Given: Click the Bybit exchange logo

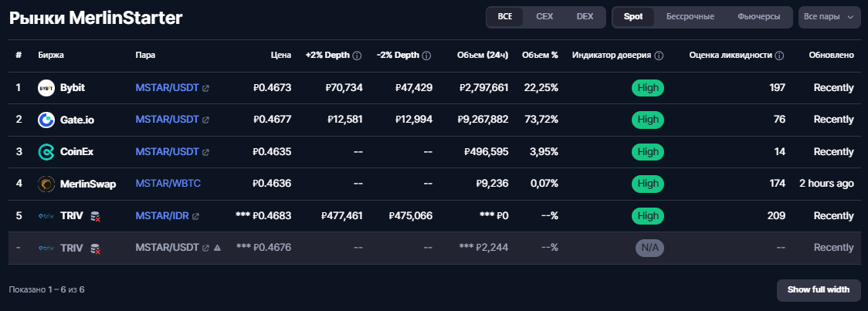Looking at the screenshot, I should click(x=46, y=87).
